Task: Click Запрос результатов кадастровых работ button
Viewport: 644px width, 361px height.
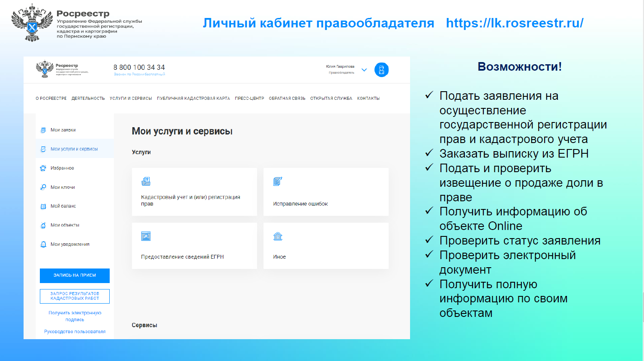Action: coord(75,296)
